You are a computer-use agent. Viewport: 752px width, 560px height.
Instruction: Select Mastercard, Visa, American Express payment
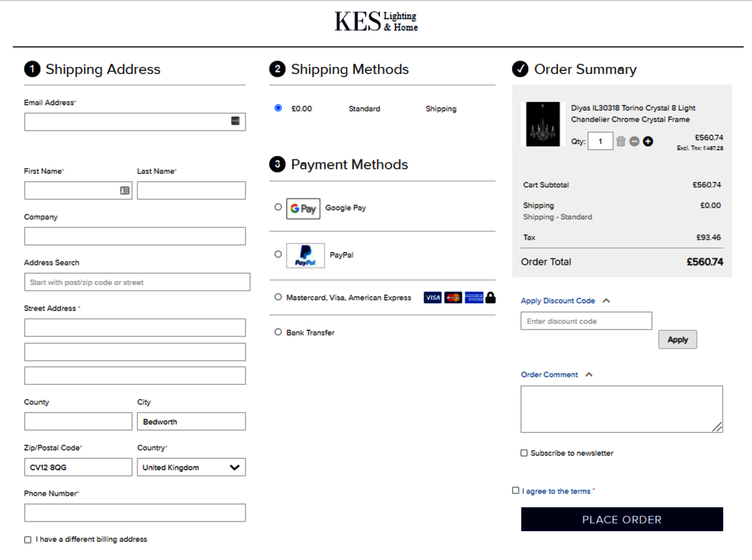pos(278,297)
